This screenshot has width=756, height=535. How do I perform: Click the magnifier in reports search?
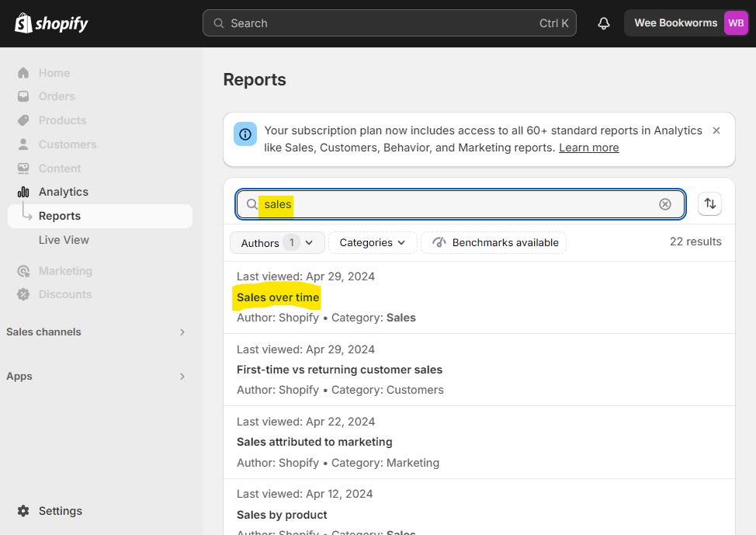tap(251, 204)
